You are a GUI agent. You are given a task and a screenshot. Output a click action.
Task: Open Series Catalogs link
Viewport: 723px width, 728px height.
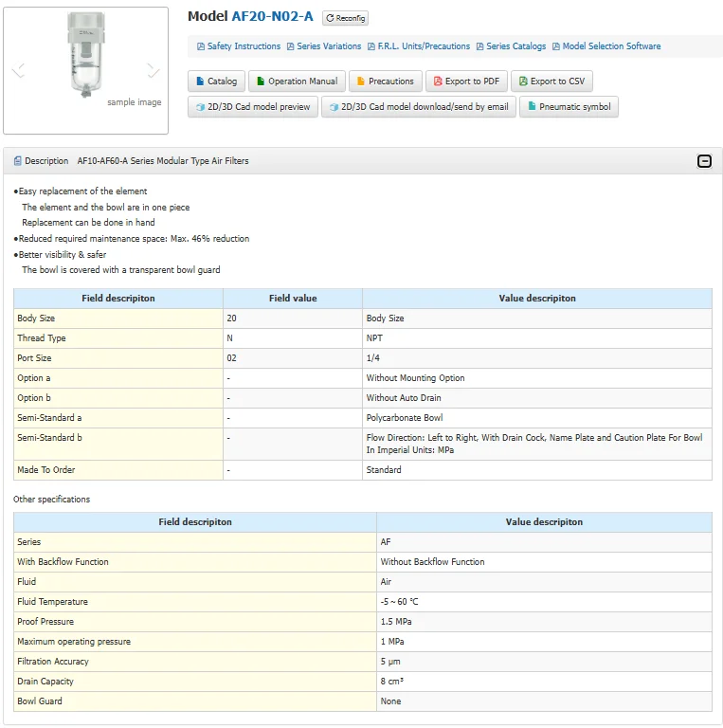(511, 46)
